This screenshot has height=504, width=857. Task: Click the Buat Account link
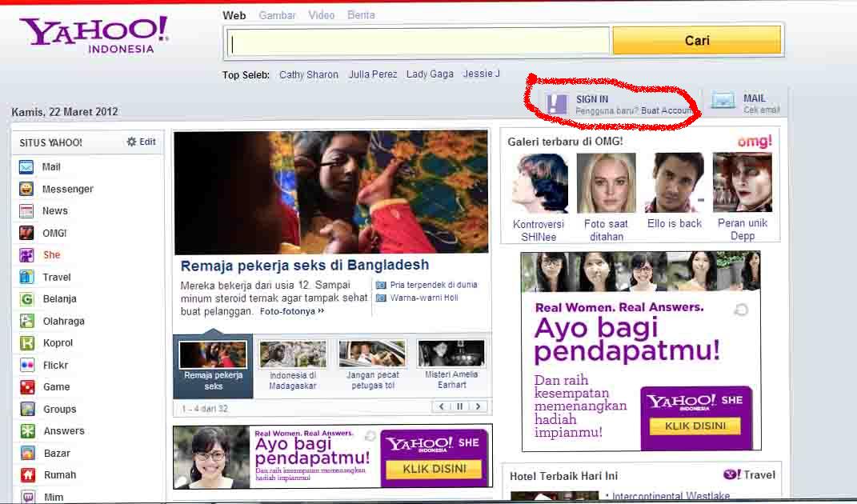[x=667, y=110]
